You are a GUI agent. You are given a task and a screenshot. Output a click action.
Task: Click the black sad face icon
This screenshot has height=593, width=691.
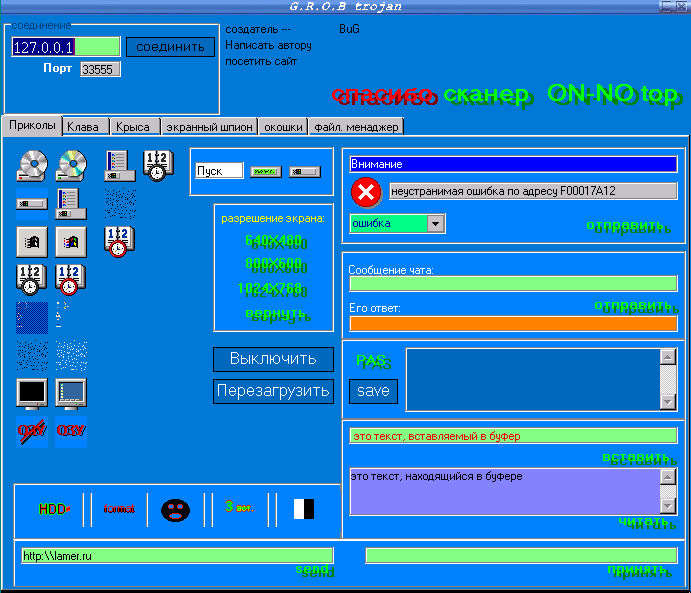(x=175, y=509)
